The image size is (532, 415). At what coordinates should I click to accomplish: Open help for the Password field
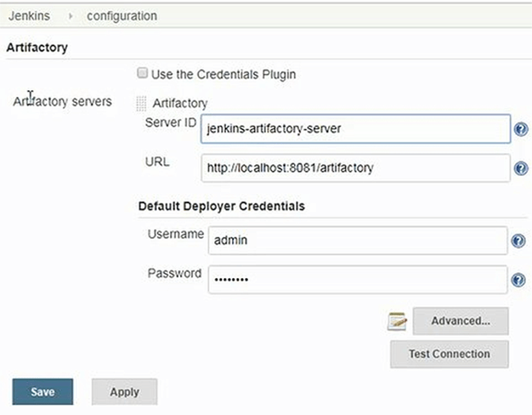pyautogui.click(x=518, y=280)
